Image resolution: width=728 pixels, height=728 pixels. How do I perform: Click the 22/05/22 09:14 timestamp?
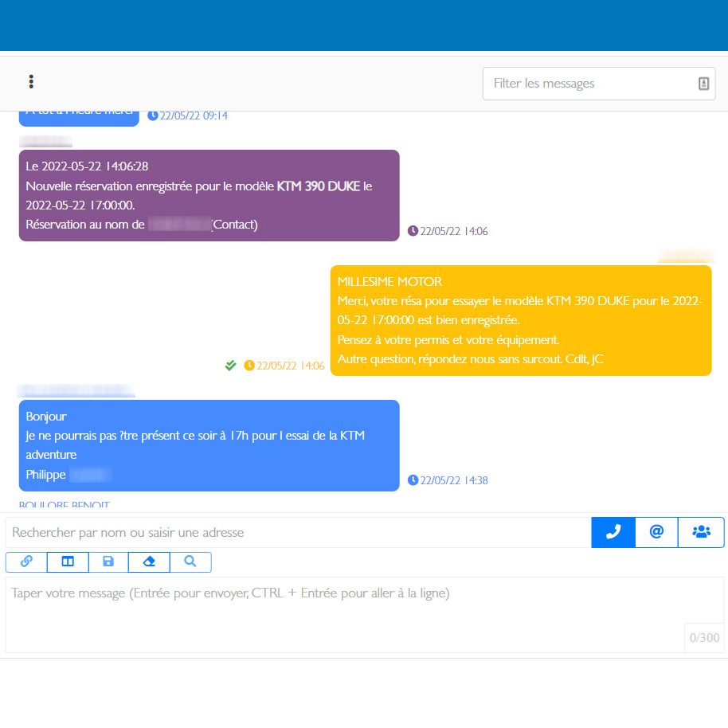coord(187,115)
